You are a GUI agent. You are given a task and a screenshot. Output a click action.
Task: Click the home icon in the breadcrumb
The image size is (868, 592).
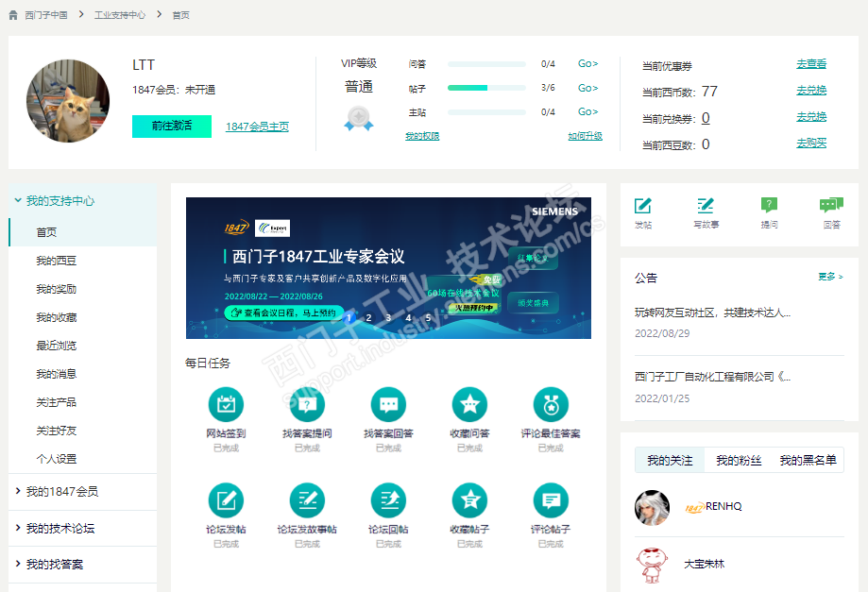[13, 15]
